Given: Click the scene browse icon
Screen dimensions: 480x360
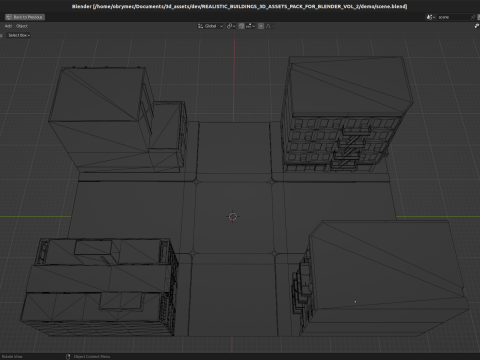Looking at the screenshot, I should pyautogui.click(x=431, y=17).
